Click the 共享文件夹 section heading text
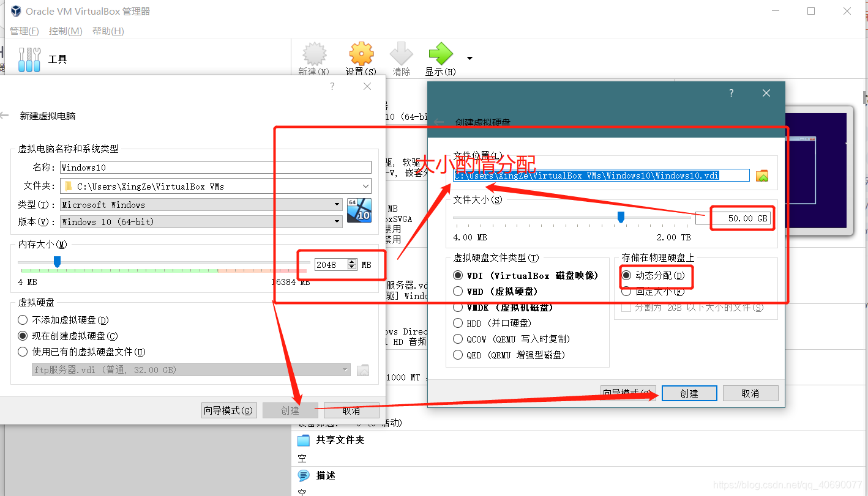The image size is (868, 496). pyautogui.click(x=340, y=440)
